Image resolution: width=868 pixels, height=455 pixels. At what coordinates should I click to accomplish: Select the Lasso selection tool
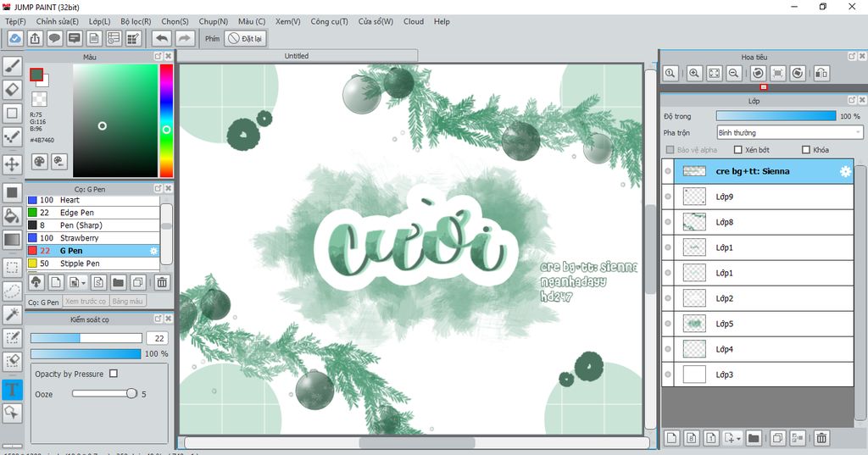coord(12,291)
